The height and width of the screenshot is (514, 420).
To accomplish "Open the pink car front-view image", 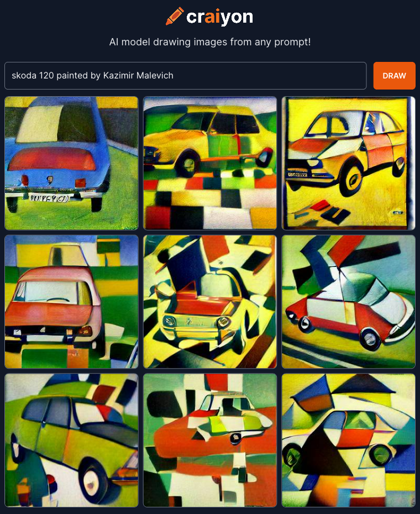I will click(71, 302).
